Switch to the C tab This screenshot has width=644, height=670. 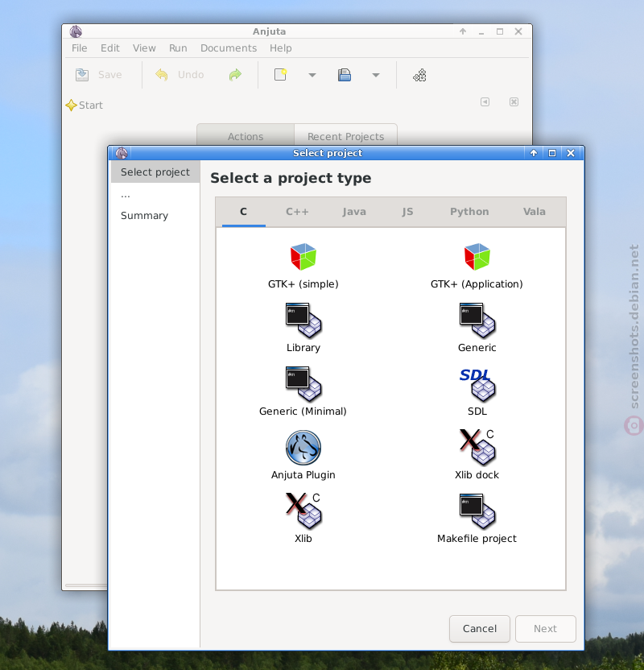tap(243, 212)
